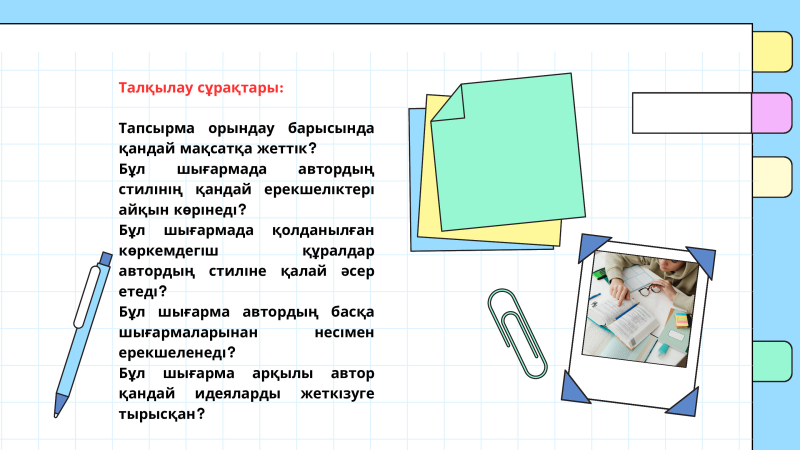Click the yellow notebook tab divider
The width and height of the screenshot is (800, 450).
click(x=772, y=52)
